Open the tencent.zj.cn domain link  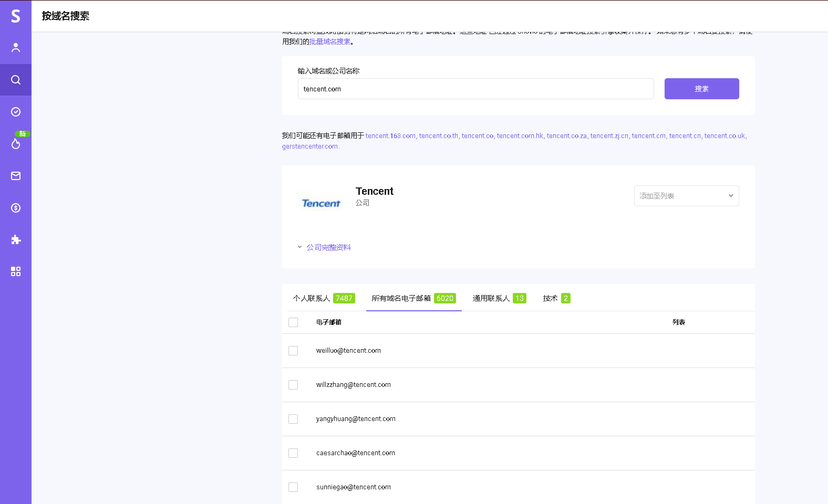tap(609, 136)
